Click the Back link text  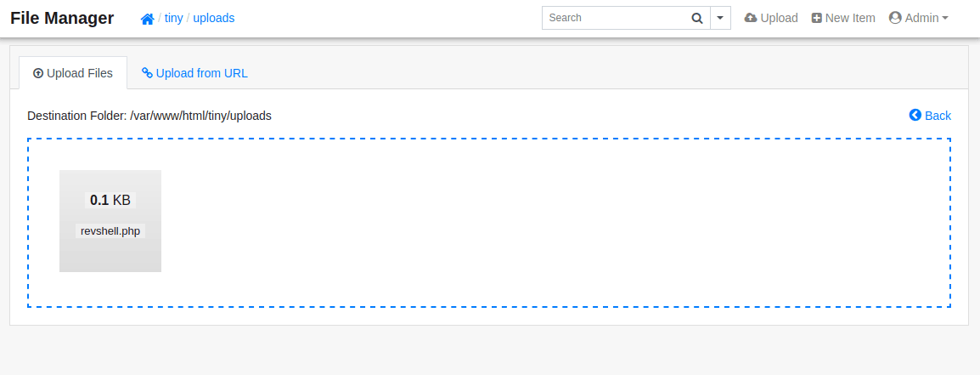(938, 116)
